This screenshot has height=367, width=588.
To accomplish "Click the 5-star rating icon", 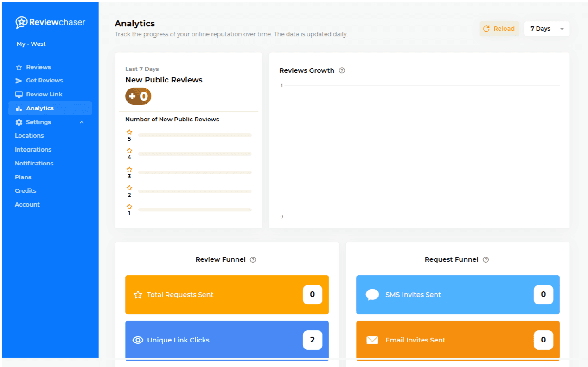I will point(129,132).
